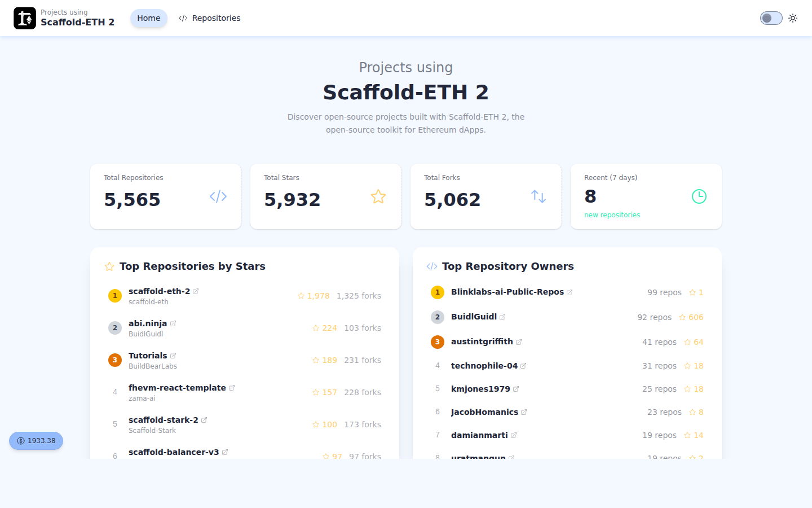Viewport: 812px width, 508px height.
Task: Open the BuidlGuidl owner link
Action: (x=474, y=317)
